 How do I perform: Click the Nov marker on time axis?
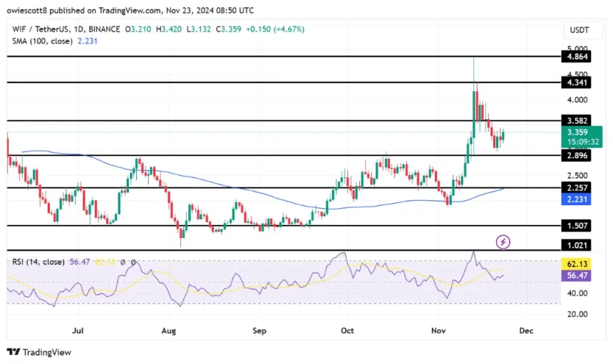(438, 331)
